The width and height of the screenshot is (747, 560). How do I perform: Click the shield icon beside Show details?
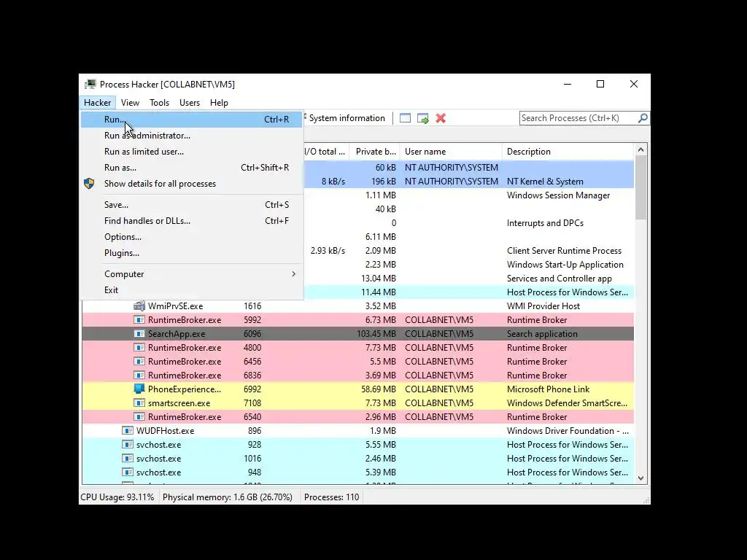click(x=89, y=183)
